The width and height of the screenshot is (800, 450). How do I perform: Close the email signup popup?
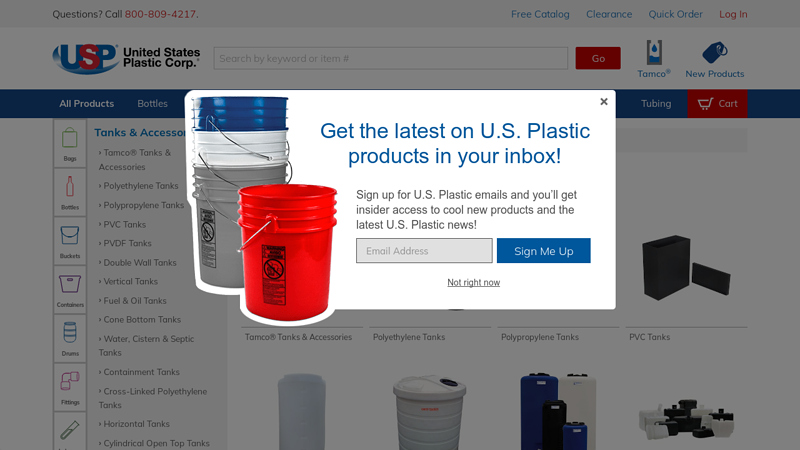tap(604, 102)
